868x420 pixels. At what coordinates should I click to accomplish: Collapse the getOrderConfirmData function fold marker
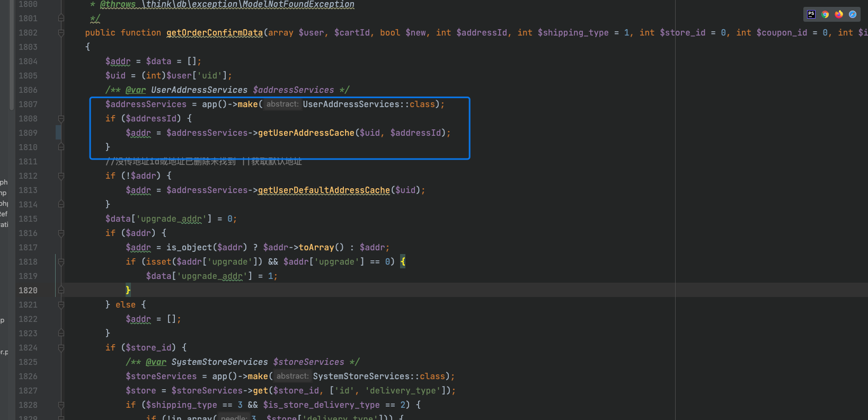pyautogui.click(x=61, y=33)
